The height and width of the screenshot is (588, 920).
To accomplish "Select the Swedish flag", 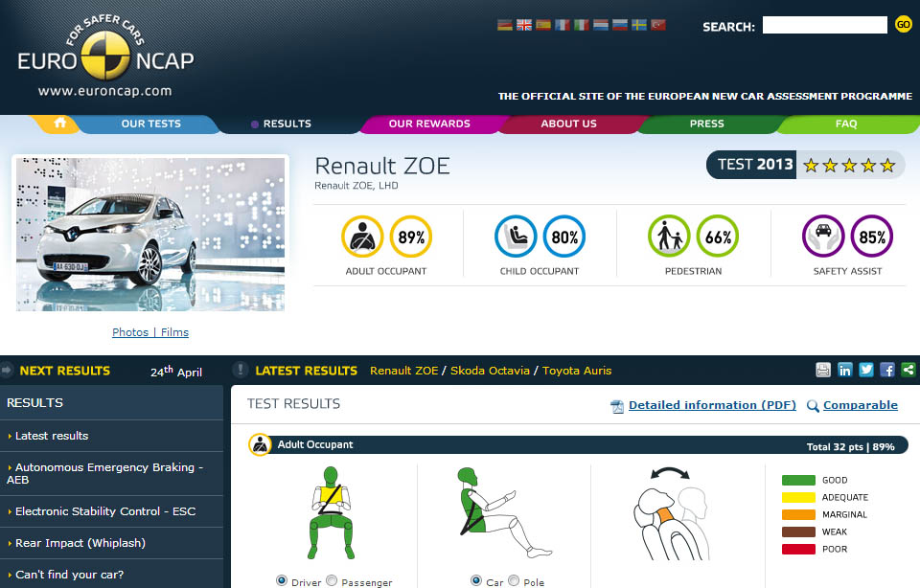I will (639, 25).
